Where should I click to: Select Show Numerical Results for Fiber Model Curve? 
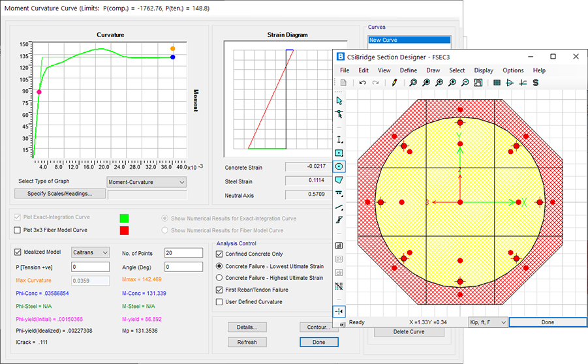pos(164,230)
